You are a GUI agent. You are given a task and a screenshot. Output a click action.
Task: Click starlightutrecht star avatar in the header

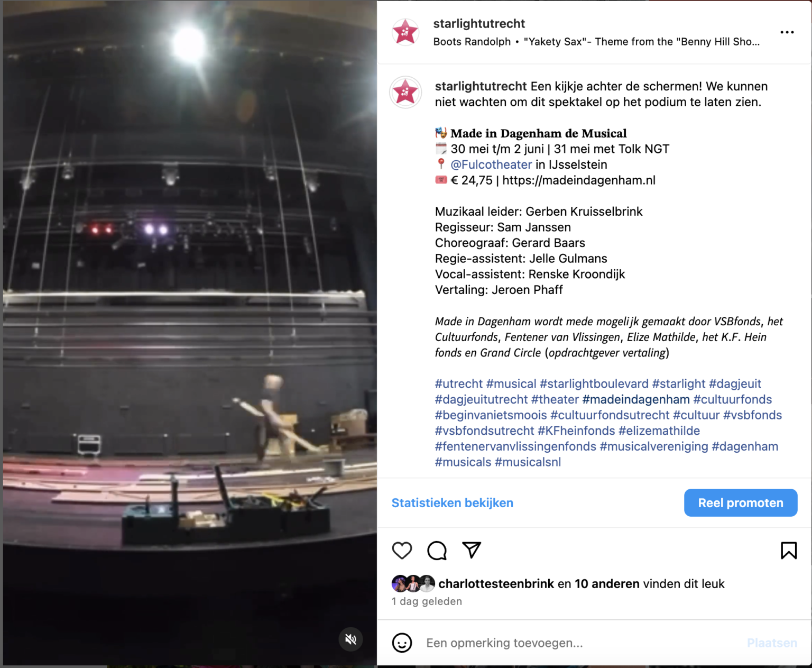pyautogui.click(x=405, y=32)
